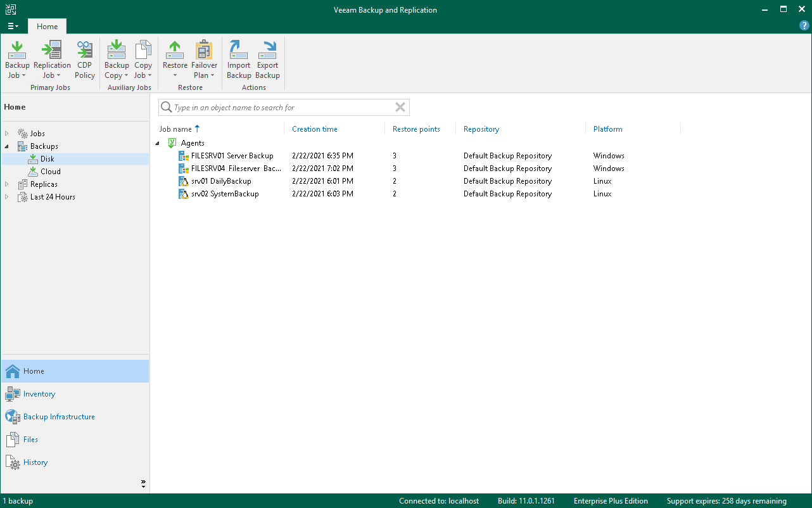Click the Export Backup ribbon icon
This screenshot has height=508, width=812.
[x=267, y=49]
